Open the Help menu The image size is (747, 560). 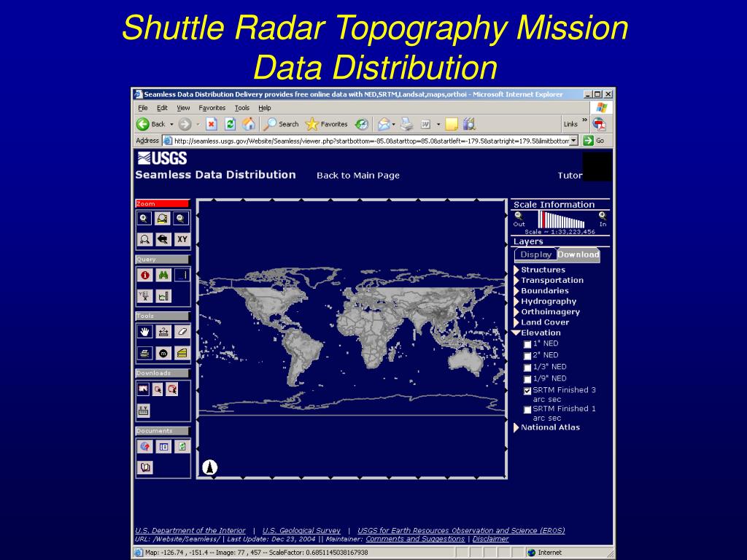[x=265, y=108]
